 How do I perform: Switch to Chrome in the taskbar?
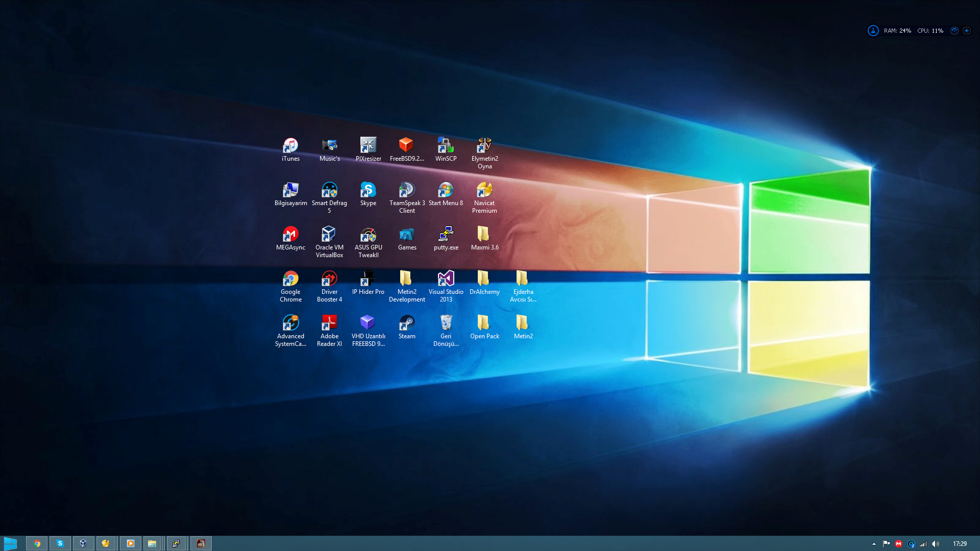[x=37, y=543]
